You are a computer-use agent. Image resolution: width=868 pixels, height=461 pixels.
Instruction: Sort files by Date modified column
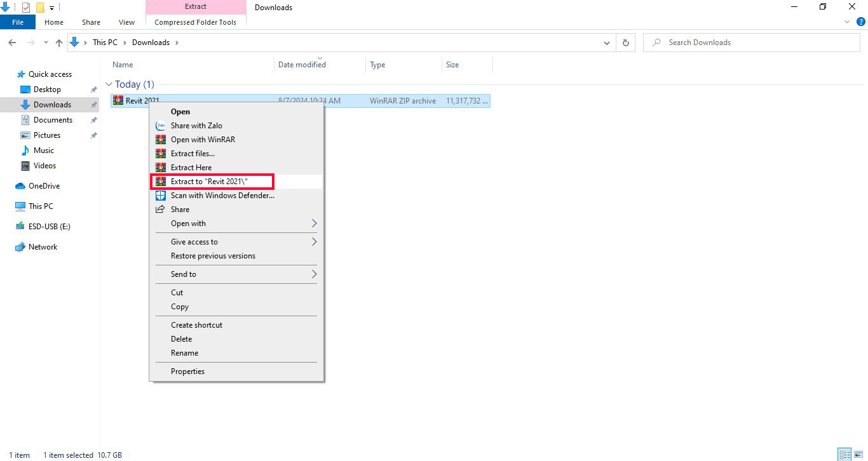(302, 65)
